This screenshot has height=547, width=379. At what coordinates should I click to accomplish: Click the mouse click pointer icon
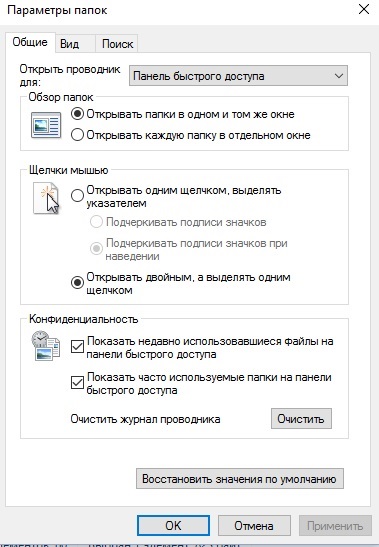click(46, 198)
